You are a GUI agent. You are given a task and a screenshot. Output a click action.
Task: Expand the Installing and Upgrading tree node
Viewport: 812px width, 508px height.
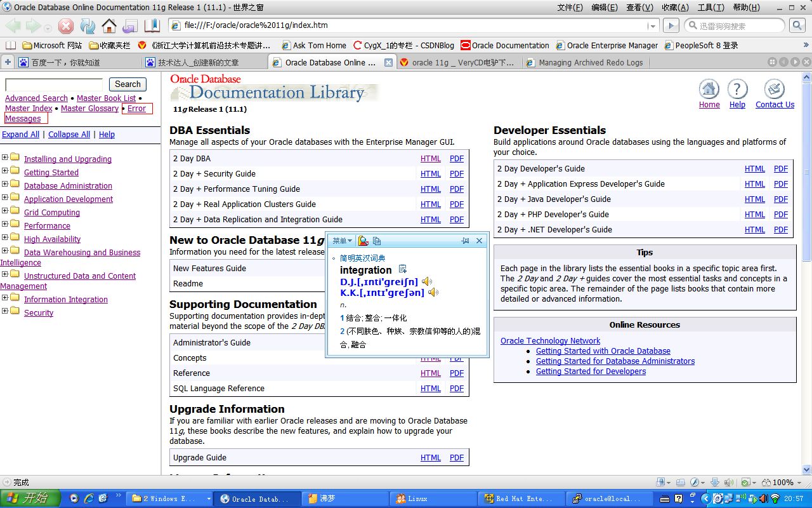(x=5, y=157)
